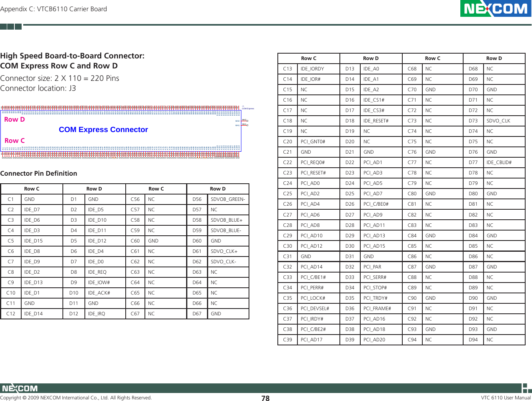Click the page number 78 in the footer
This screenshot has height=401, width=532.
coord(265,398)
